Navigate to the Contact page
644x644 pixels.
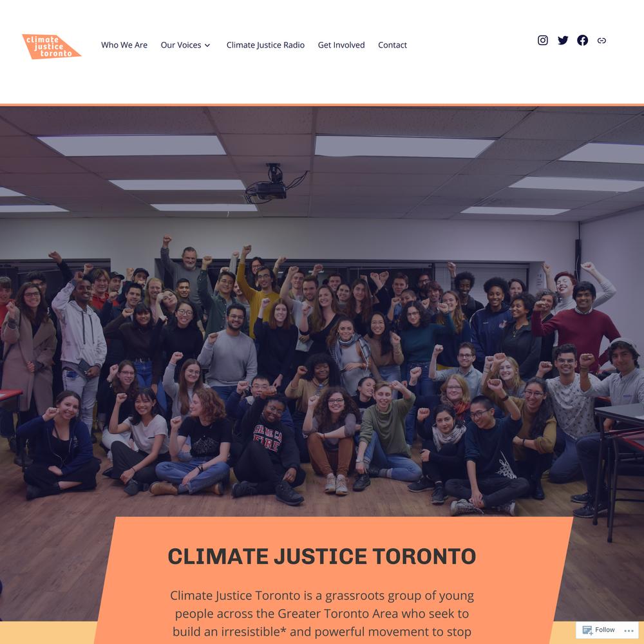pos(392,45)
